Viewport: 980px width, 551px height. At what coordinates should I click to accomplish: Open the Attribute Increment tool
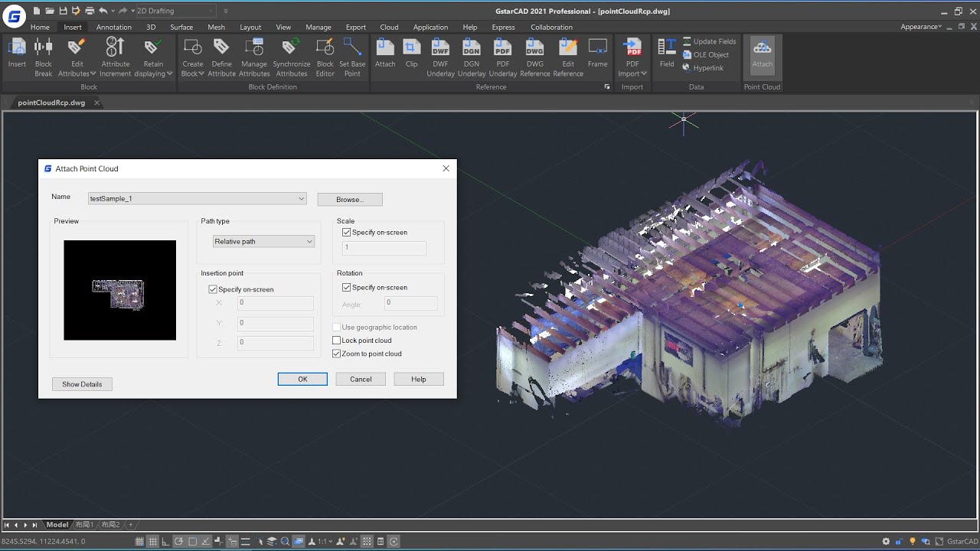[x=115, y=57]
